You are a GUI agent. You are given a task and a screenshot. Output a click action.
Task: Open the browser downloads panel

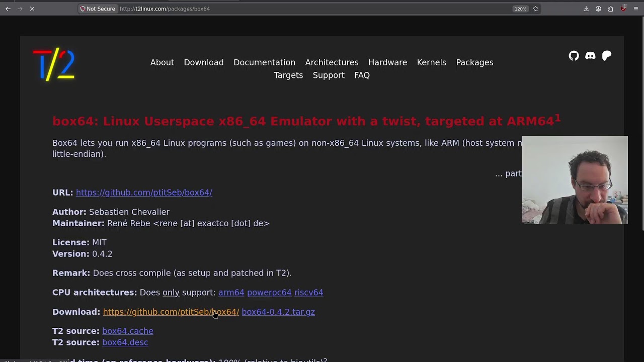[586, 9]
